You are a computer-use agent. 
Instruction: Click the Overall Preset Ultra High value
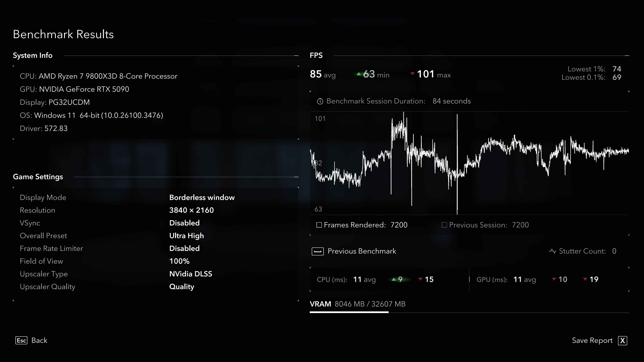pos(186,236)
